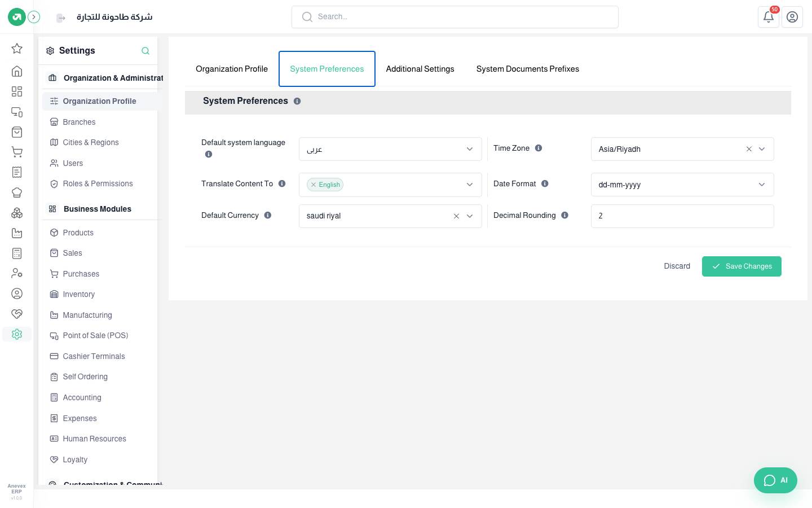
Task: Clear the Asia/Riyadh time zone selection
Action: [x=749, y=149]
